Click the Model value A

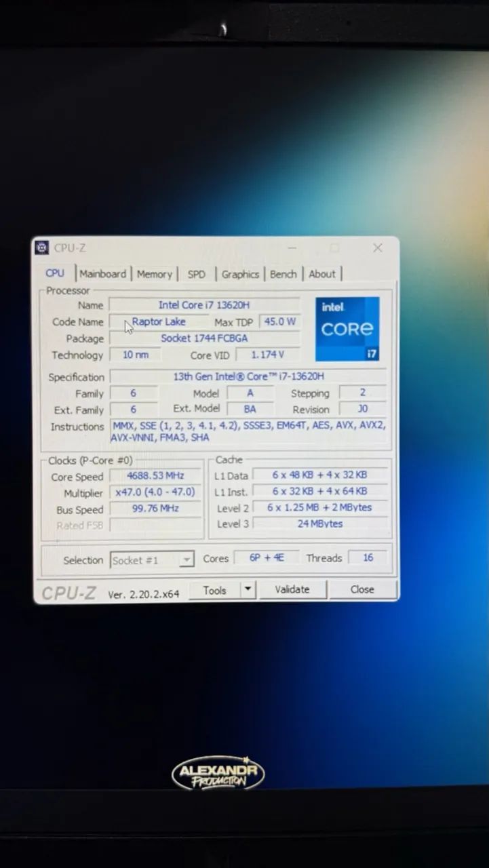250,393
